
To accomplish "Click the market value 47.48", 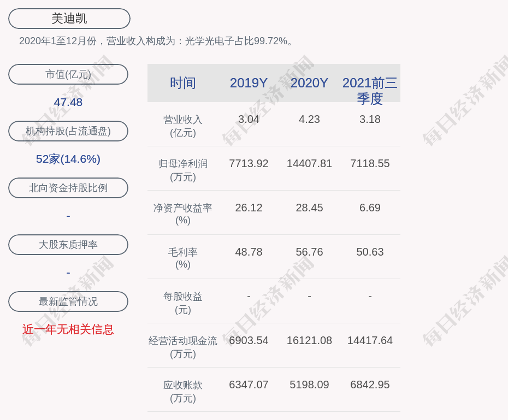I will pos(68,102).
